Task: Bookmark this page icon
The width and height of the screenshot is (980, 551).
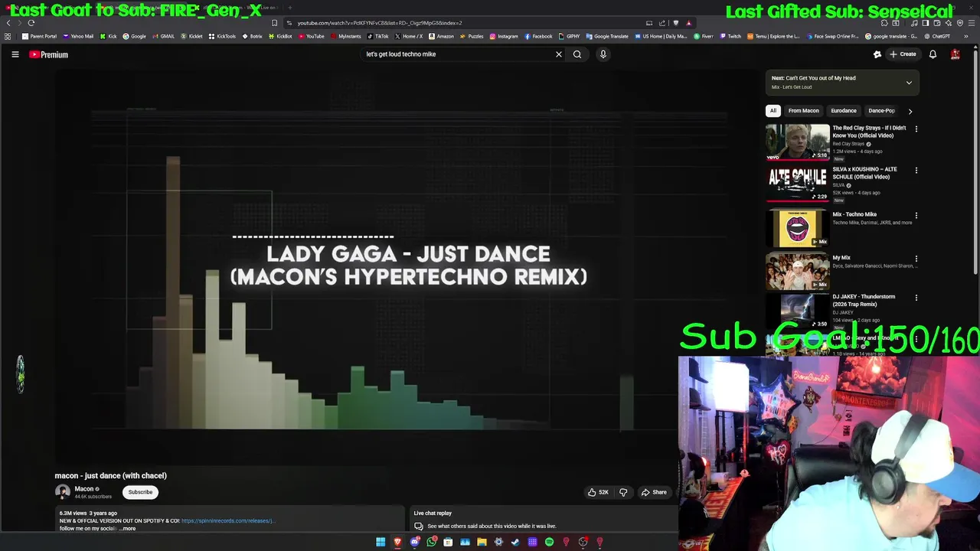Action: [x=274, y=23]
